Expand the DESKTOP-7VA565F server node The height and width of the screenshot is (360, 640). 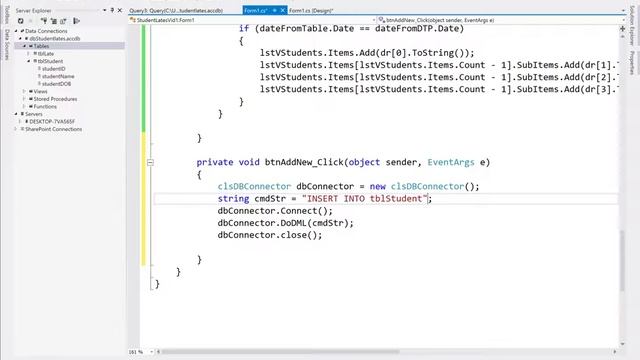(20, 122)
